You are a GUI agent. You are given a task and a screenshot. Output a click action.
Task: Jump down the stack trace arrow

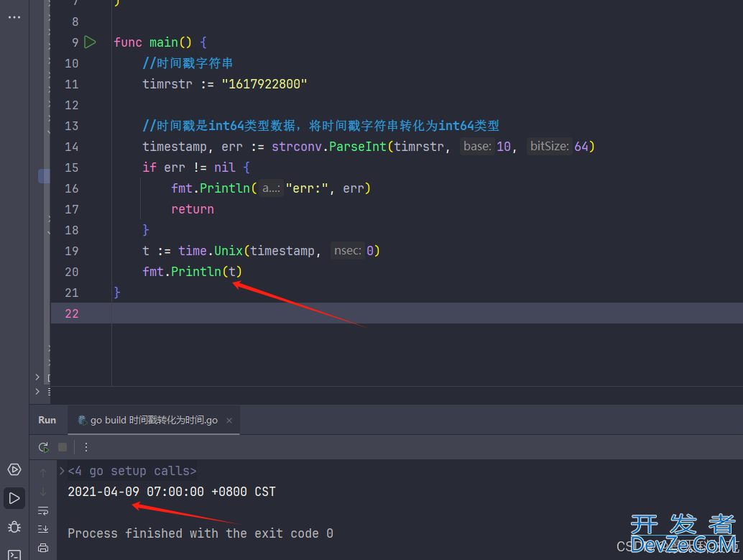pyautogui.click(x=43, y=492)
